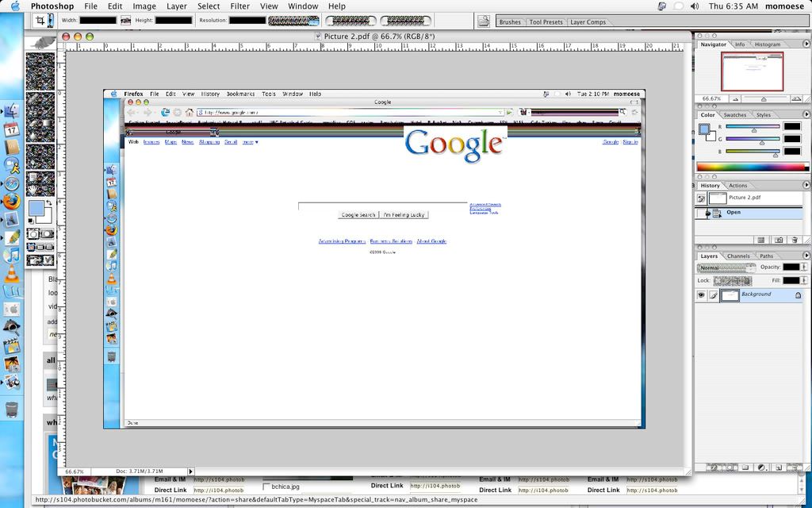Viewport: 812px width, 508px height.
Task: Delete the current state in History palette
Action: pyautogui.click(x=795, y=240)
